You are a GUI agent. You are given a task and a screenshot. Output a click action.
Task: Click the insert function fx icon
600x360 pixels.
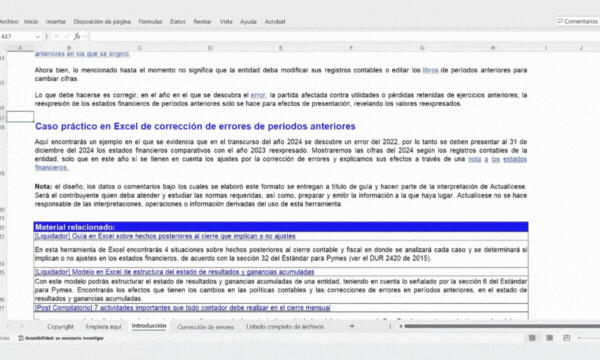click(77, 36)
